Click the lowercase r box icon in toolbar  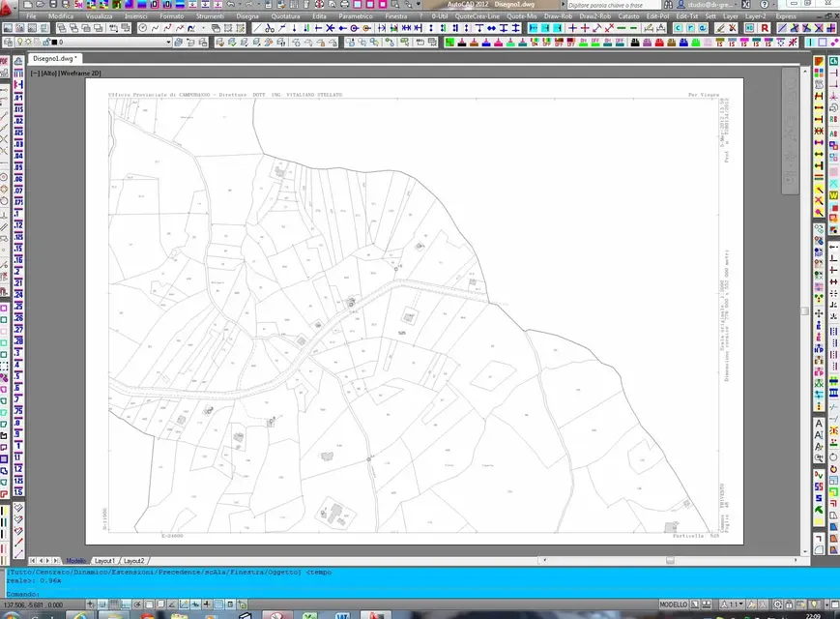click(x=690, y=28)
